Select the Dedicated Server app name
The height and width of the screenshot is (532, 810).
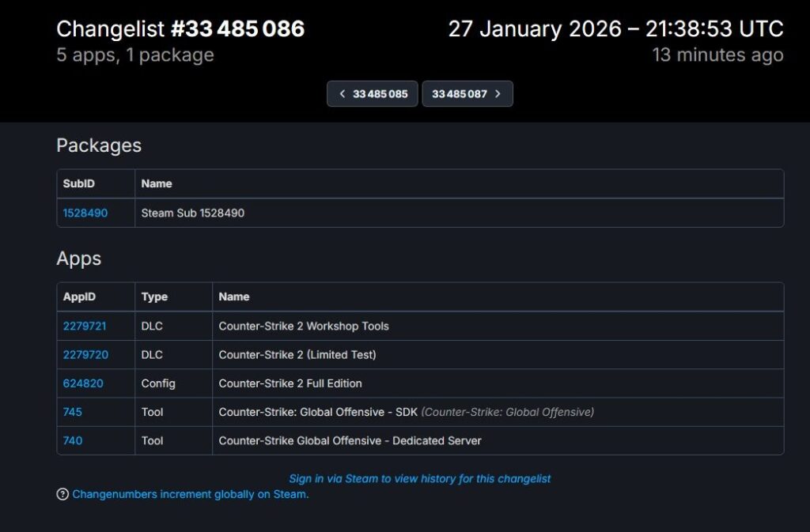click(x=350, y=440)
